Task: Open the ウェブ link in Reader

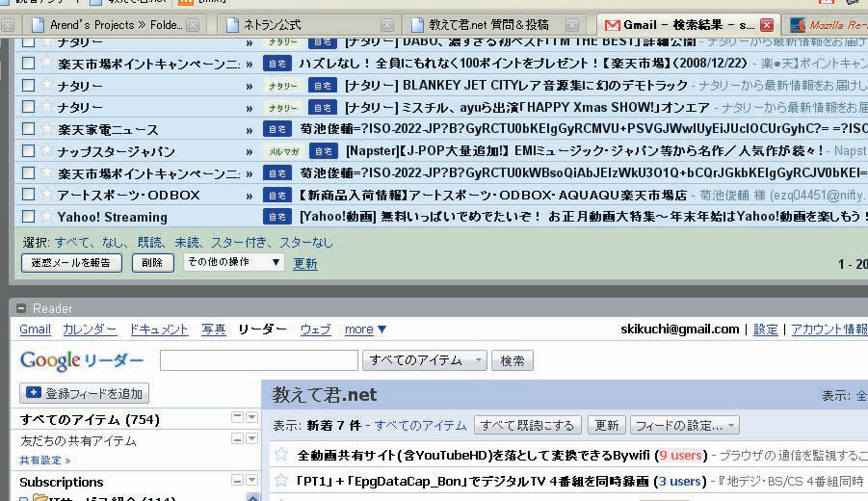Action: (x=316, y=330)
